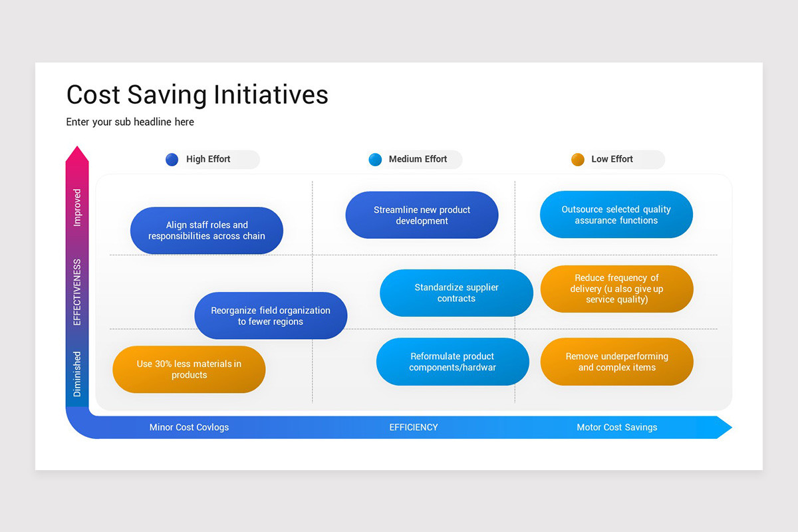Viewport: 798px width, 532px height.
Task: Click the orange Low Effort legend circle
Action: click(578, 160)
